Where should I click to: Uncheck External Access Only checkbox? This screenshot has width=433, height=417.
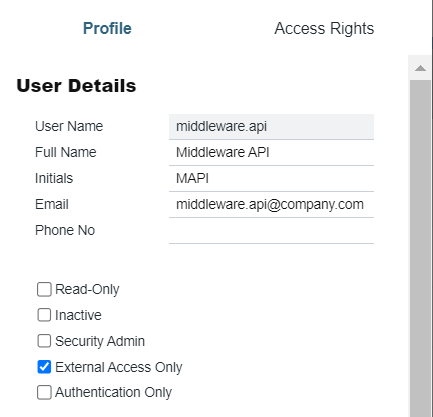click(x=44, y=367)
